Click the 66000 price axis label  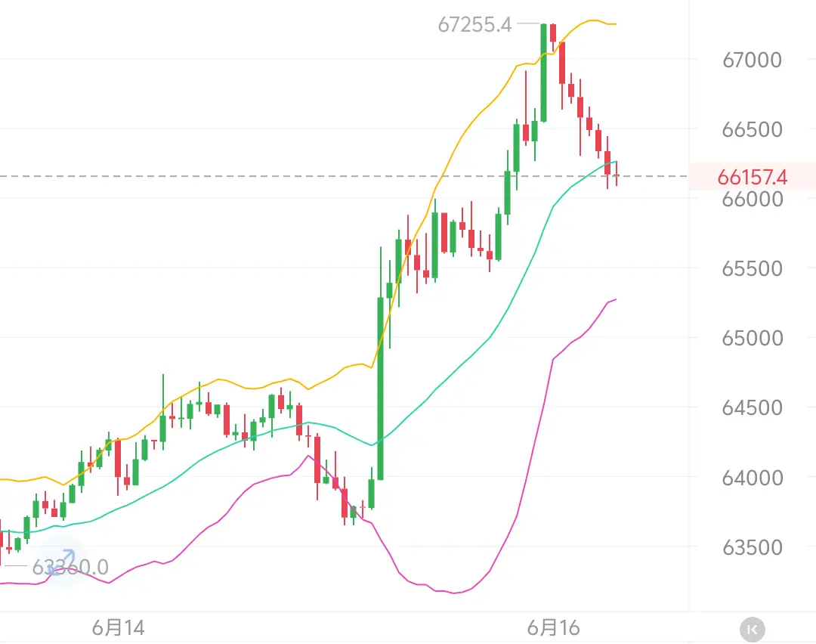752,199
